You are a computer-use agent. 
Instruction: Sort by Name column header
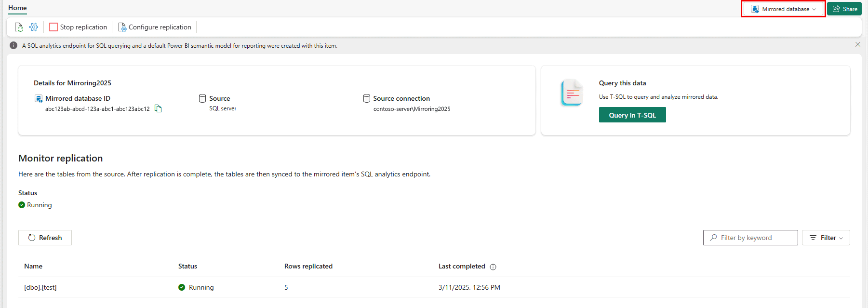[x=33, y=266]
